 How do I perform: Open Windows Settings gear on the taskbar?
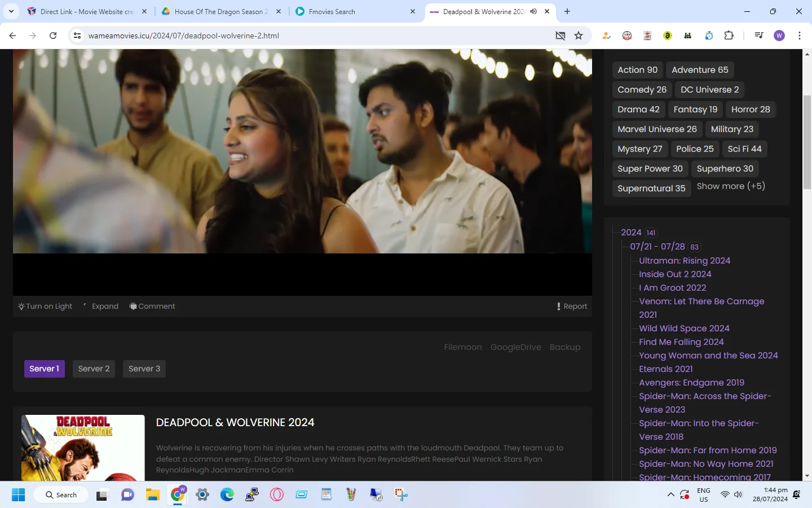coord(202,495)
